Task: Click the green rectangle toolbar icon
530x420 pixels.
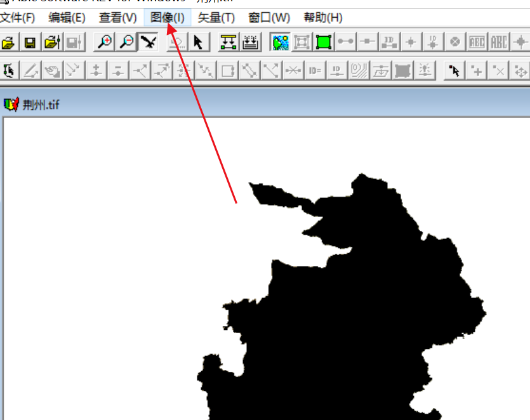Action: pyautogui.click(x=324, y=43)
